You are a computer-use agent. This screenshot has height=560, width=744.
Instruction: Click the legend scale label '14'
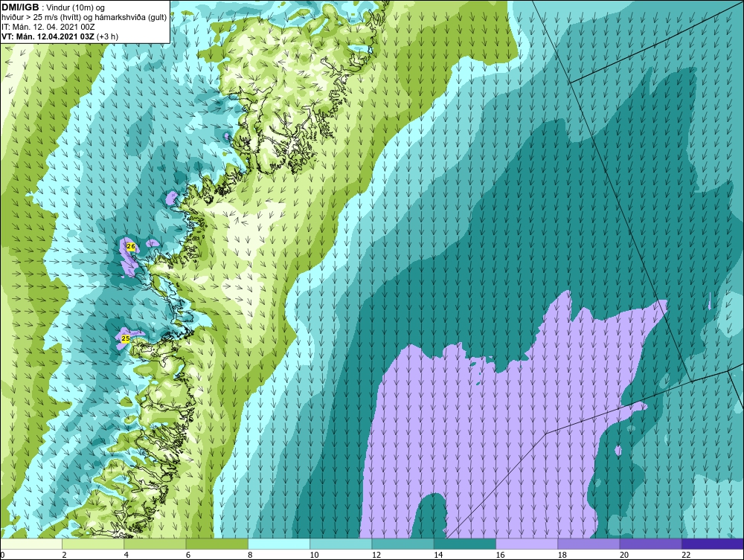tap(438, 555)
